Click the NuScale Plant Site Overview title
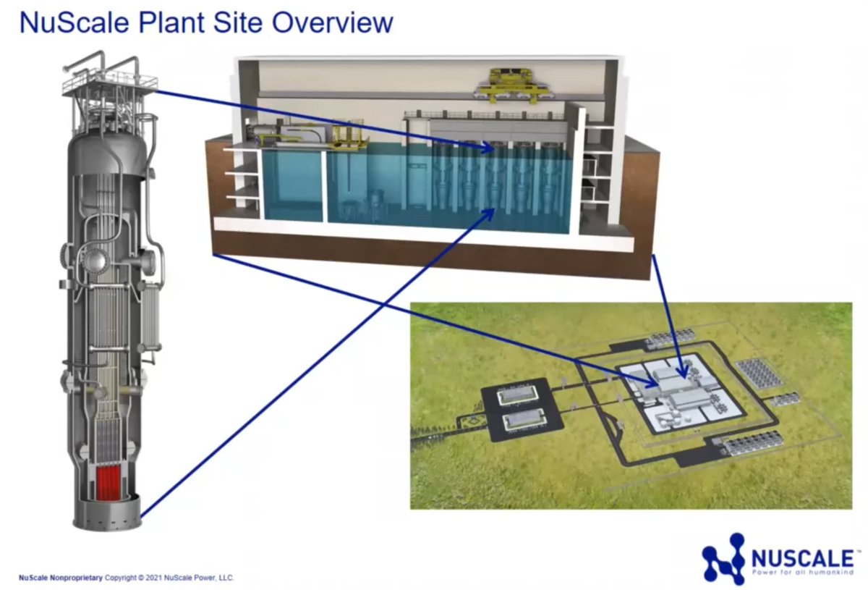Viewport: 868px width, 590px height. [x=206, y=22]
